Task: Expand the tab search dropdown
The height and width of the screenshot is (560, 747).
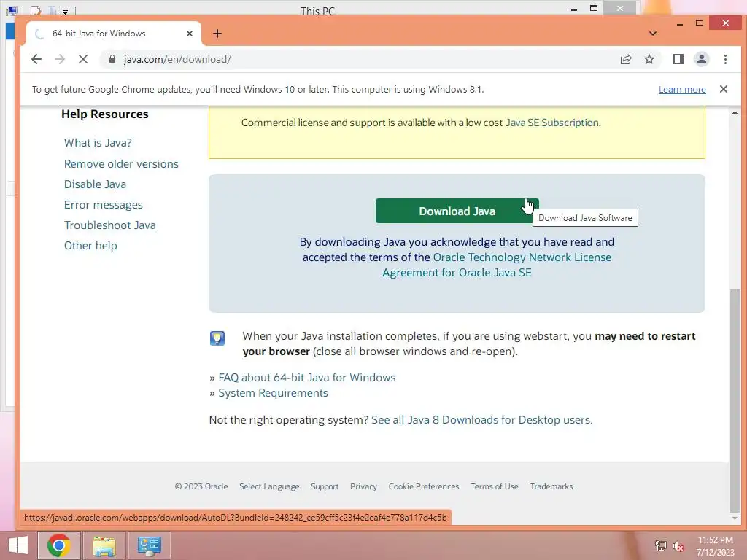Action: tap(653, 34)
